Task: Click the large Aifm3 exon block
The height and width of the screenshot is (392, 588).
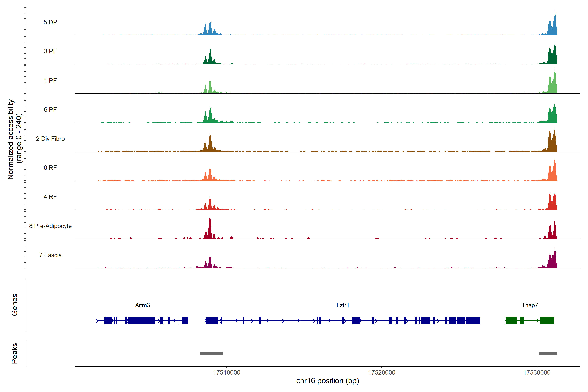Action: click(x=141, y=320)
